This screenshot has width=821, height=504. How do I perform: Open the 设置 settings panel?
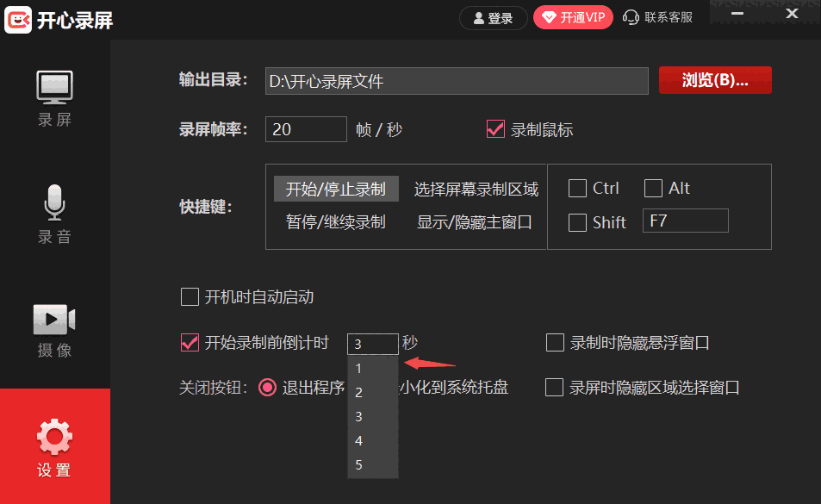click(54, 445)
